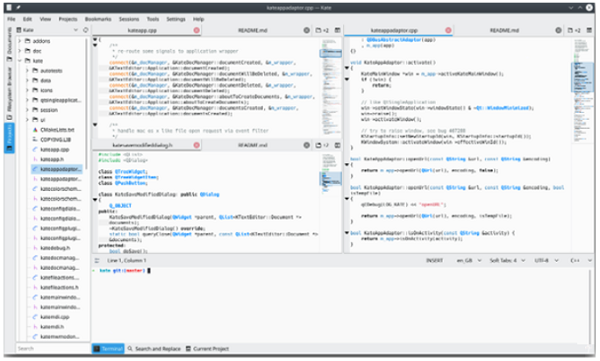The width and height of the screenshot is (600, 361).
Task: Collapse the kate folder
Action: 20,61
